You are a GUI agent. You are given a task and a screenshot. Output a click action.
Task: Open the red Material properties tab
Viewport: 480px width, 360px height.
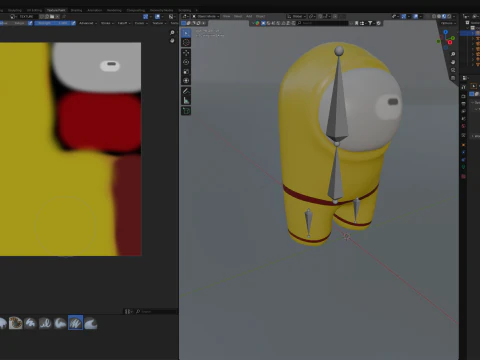(463, 176)
